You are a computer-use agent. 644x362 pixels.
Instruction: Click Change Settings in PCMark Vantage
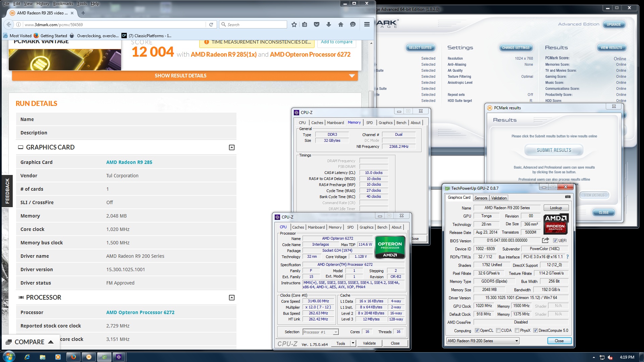[516, 48]
